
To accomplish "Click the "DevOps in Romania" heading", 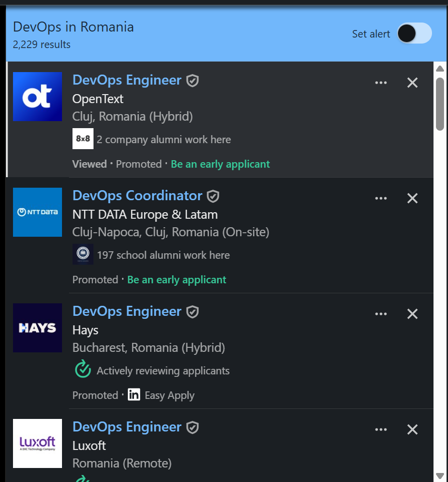I will click(73, 27).
